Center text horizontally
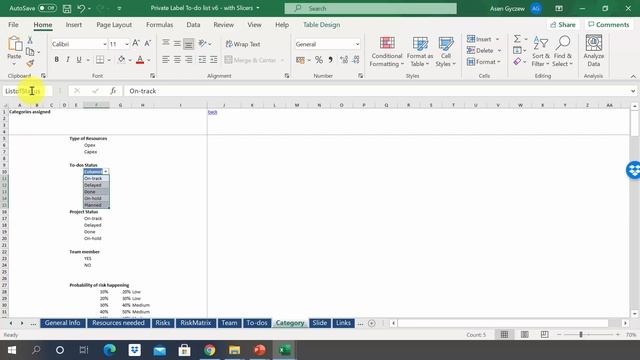 click(177, 60)
